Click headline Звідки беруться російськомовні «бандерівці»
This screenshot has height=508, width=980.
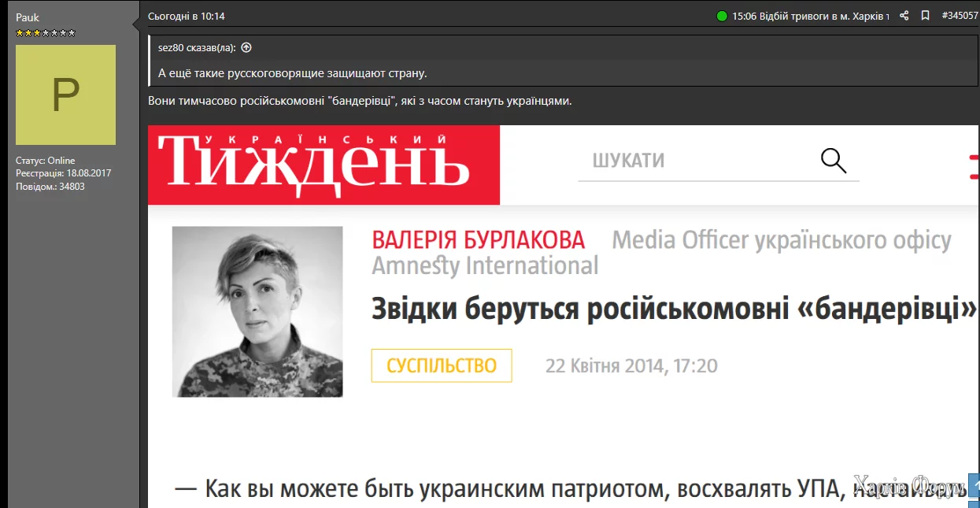675,310
